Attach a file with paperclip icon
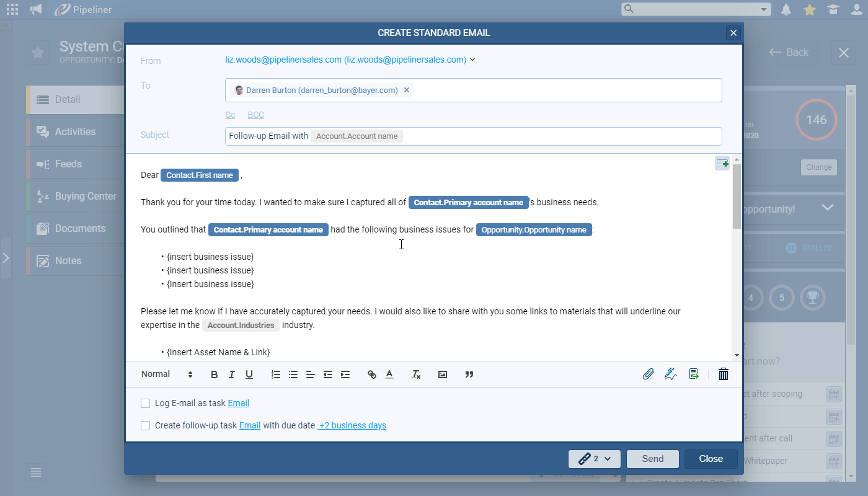Image resolution: width=868 pixels, height=496 pixels. (648, 374)
